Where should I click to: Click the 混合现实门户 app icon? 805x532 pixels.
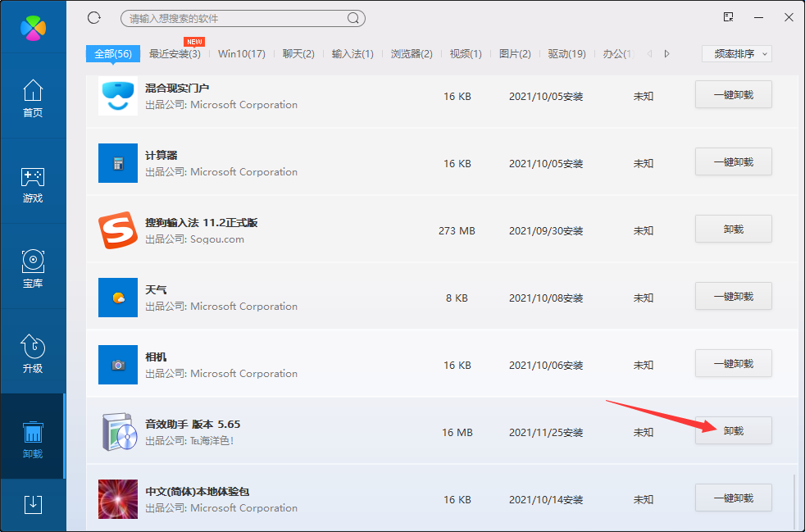coord(118,96)
